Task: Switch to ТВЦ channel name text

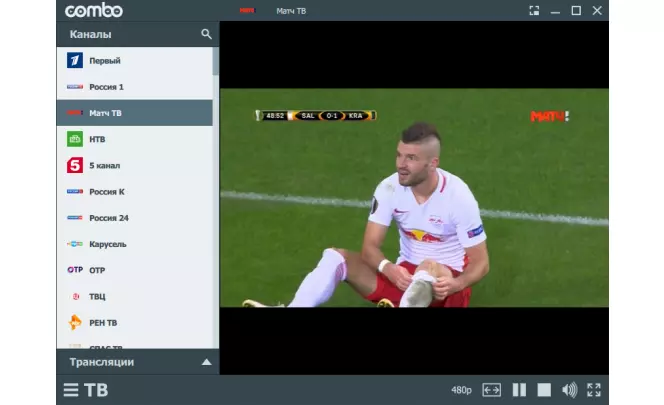Action: 97,297
